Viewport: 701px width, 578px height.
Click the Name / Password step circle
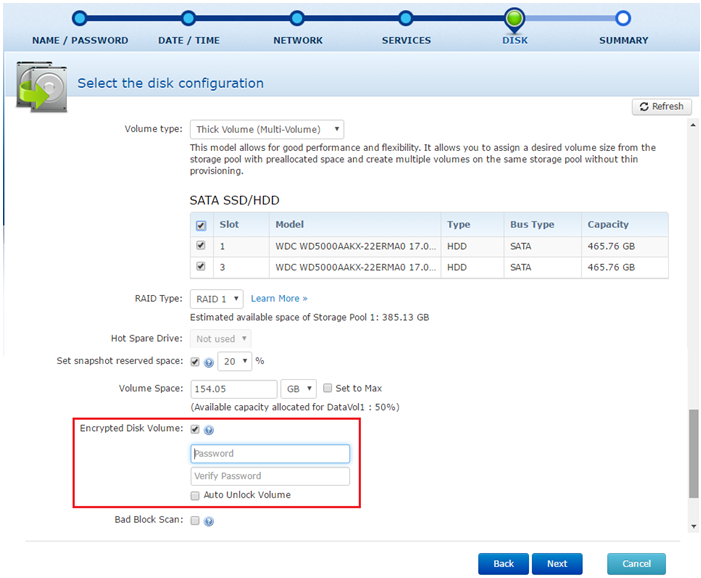coord(80,18)
